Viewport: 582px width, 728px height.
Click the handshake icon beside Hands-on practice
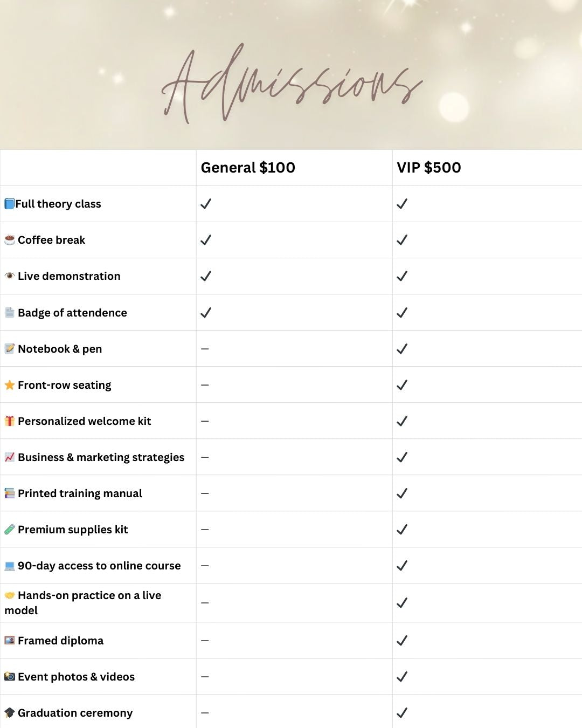click(10, 595)
